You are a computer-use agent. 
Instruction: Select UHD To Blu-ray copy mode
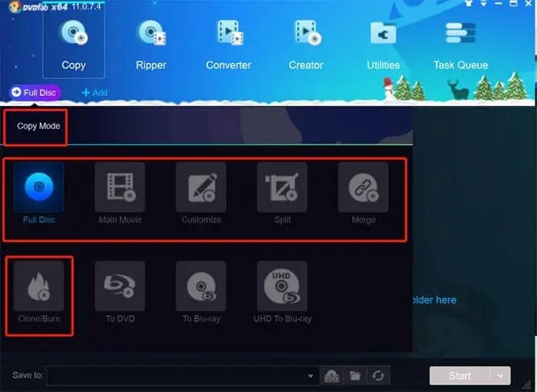click(282, 292)
